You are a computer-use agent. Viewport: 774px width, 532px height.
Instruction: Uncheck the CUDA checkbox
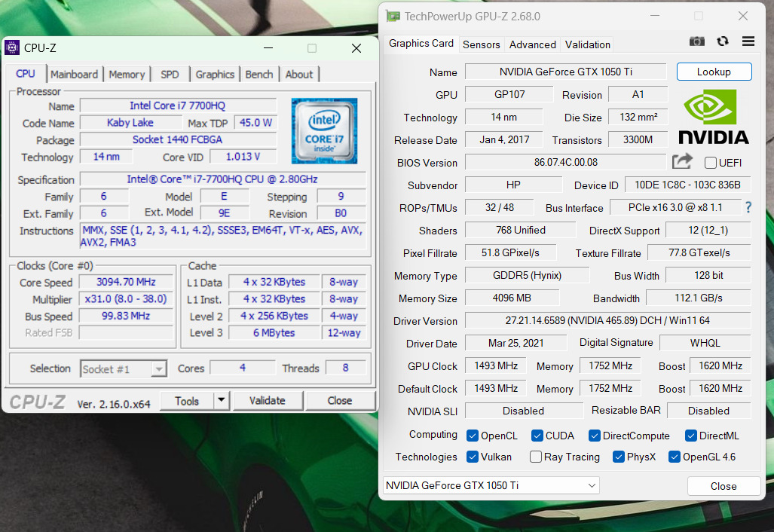[537, 436]
